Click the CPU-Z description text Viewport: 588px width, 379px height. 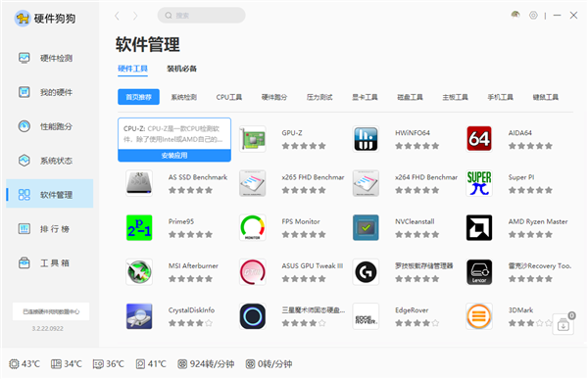coord(172,134)
